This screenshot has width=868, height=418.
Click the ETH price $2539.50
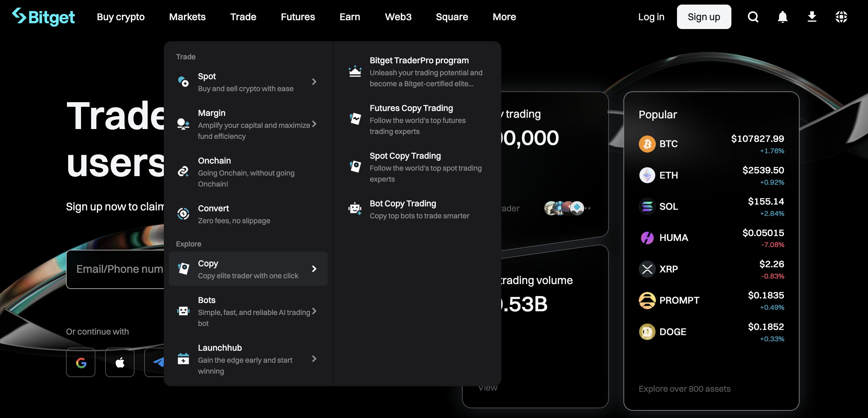(x=763, y=170)
